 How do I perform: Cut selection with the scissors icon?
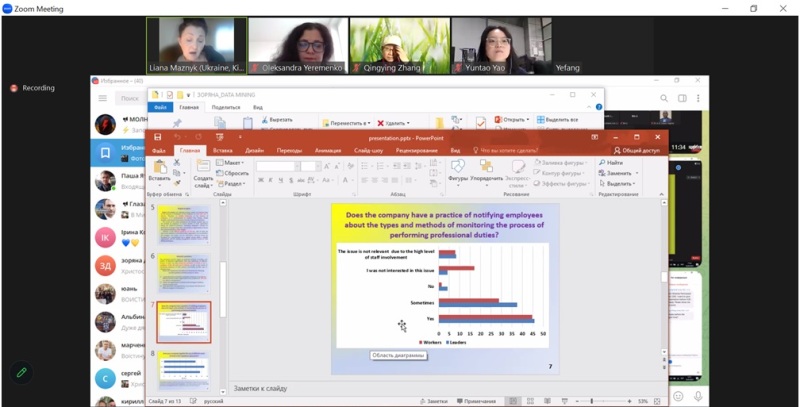tap(177, 162)
